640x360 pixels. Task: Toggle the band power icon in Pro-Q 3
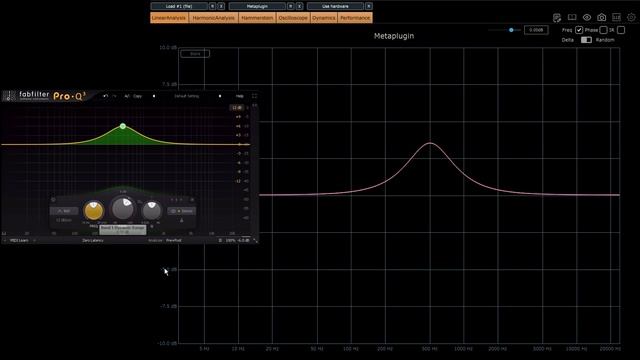(x=53, y=200)
